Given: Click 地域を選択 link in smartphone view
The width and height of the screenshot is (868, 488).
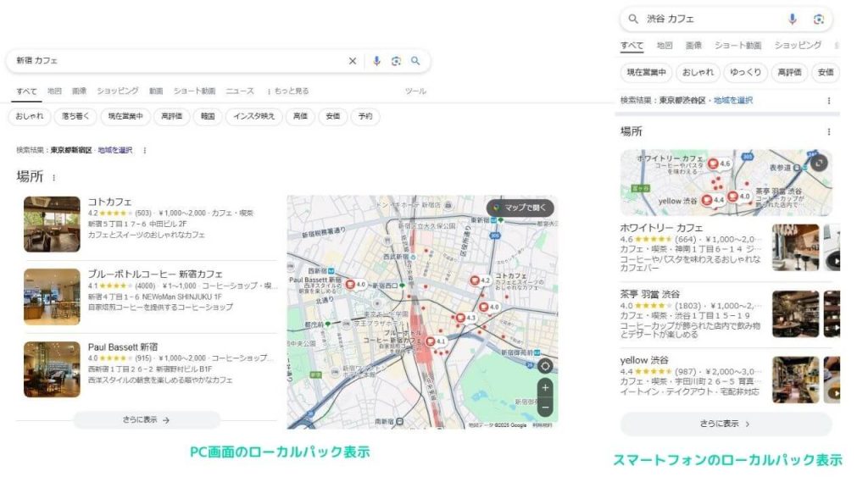Looking at the screenshot, I should click(733, 101).
